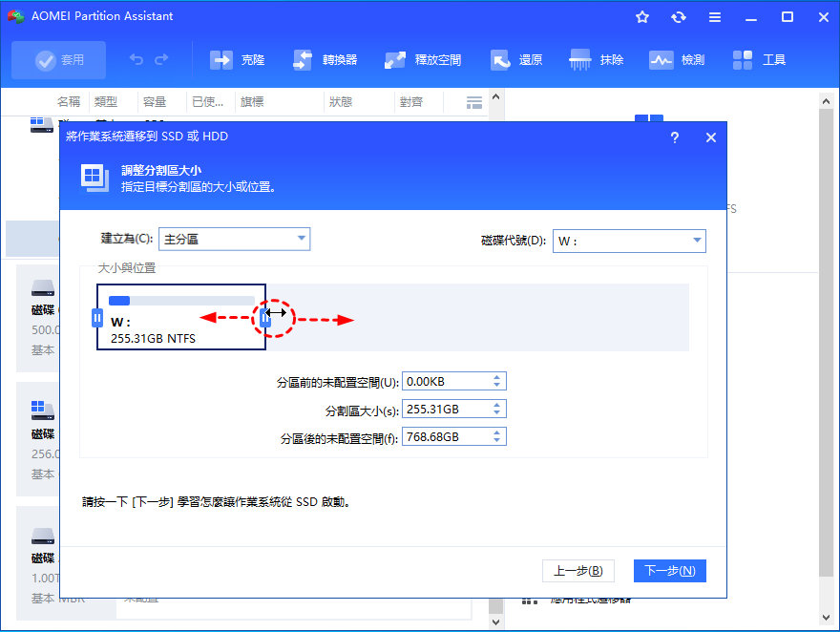Open the 釋放空間 (Free up space) tool
The width and height of the screenshot is (840, 632).
coord(423,60)
